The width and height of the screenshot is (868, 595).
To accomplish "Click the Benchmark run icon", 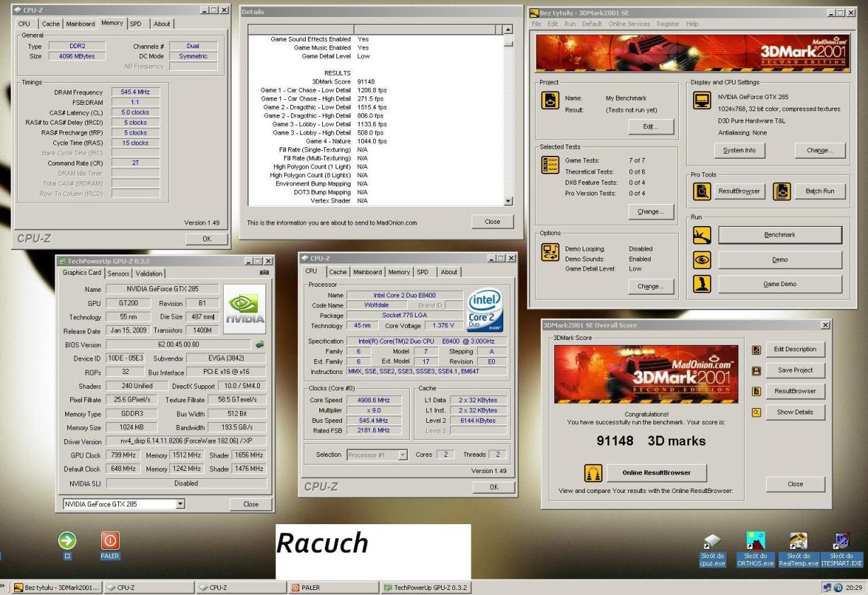I will (x=701, y=234).
